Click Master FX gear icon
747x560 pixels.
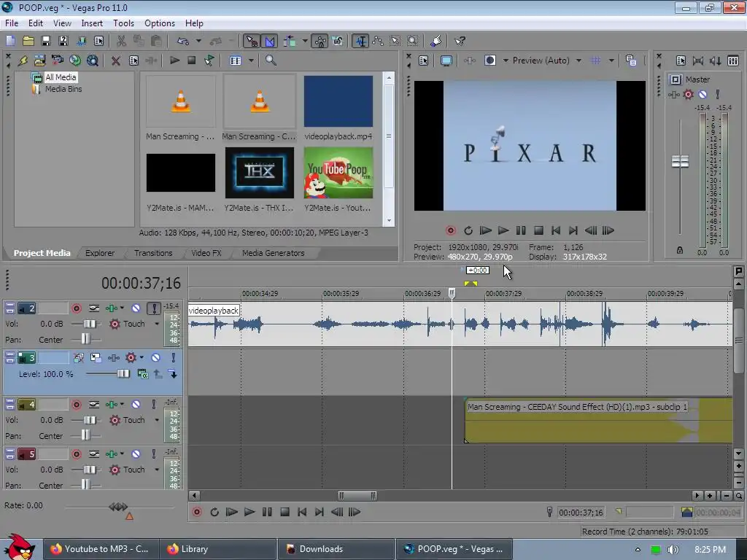tap(689, 94)
